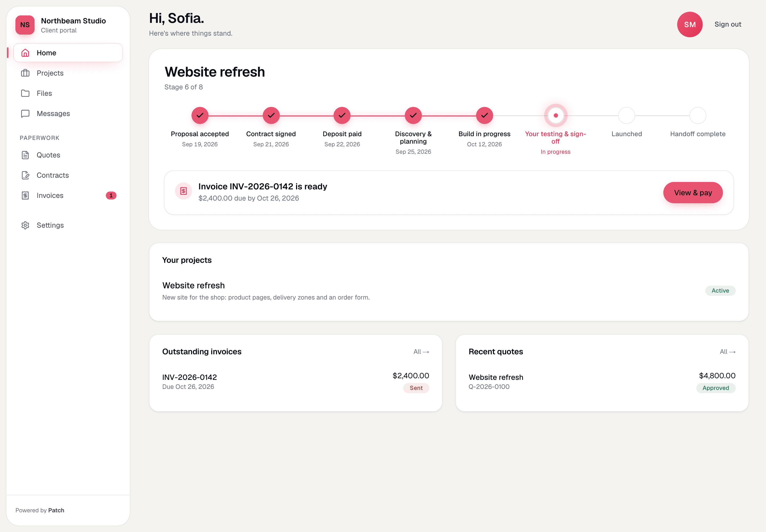
Task: Click the Messages chat bubble icon
Action: [x=25, y=114]
